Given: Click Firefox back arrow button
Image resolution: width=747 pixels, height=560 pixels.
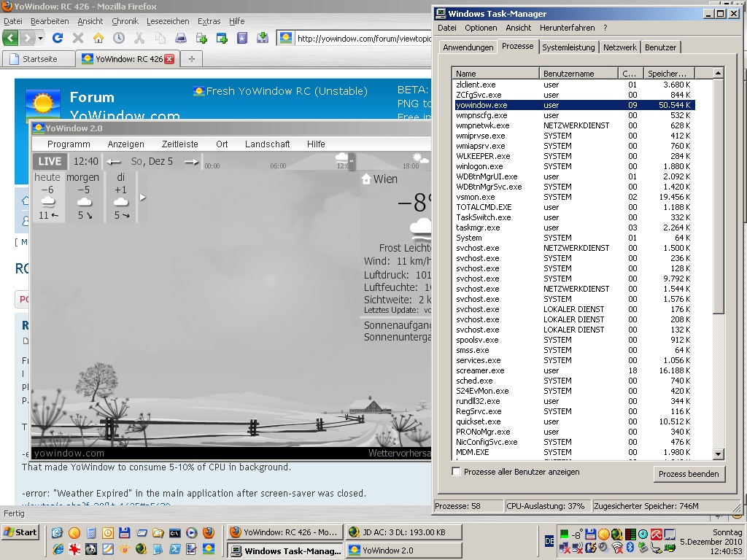Looking at the screenshot, I should [10, 38].
